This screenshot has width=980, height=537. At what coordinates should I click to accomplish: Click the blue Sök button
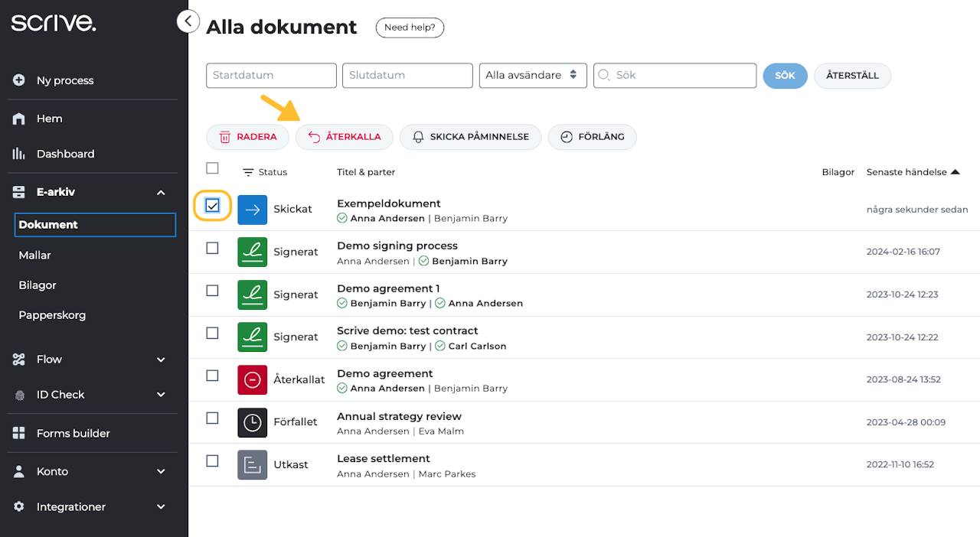pyautogui.click(x=785, y=76)
